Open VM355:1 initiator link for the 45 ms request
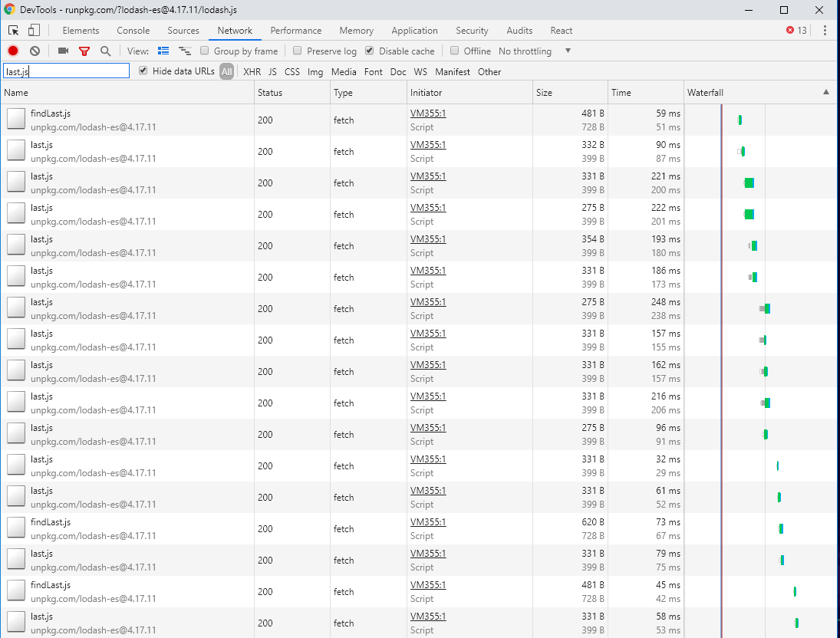The width and height of the screenshot is (840, 638). coord(428,585)
